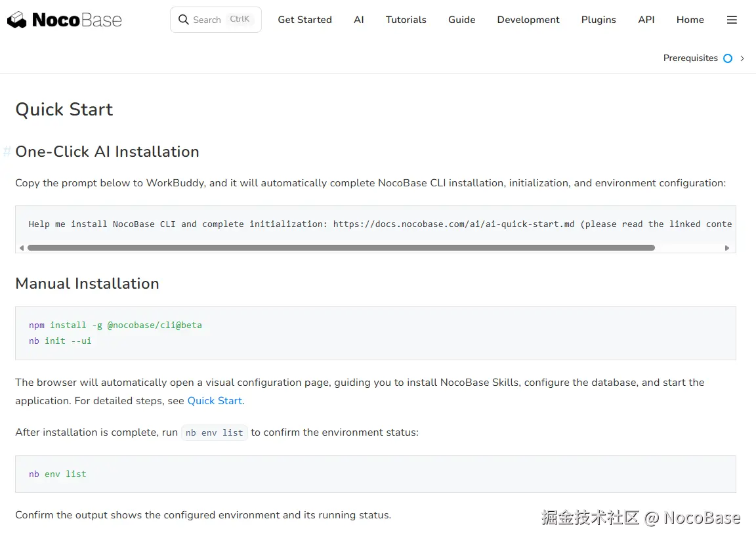Open the hamburger menu icon

(x=732, y=20)
